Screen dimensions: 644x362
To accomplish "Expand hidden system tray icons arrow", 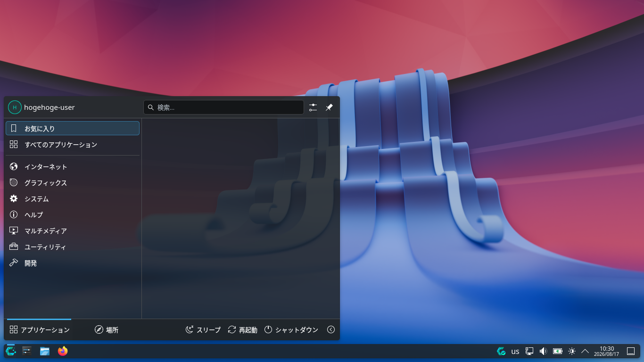I will pos(585,351).
